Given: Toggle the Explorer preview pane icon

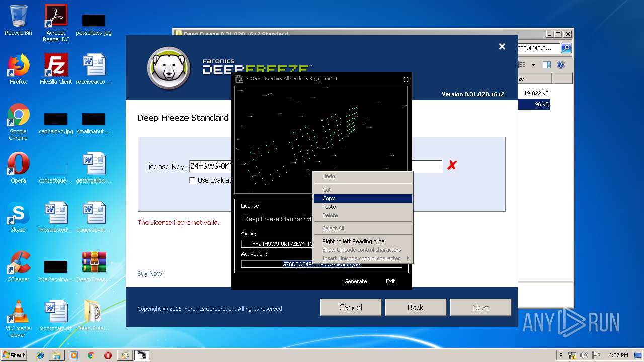Looking at the screenshot, I should [x=547, y=65].
